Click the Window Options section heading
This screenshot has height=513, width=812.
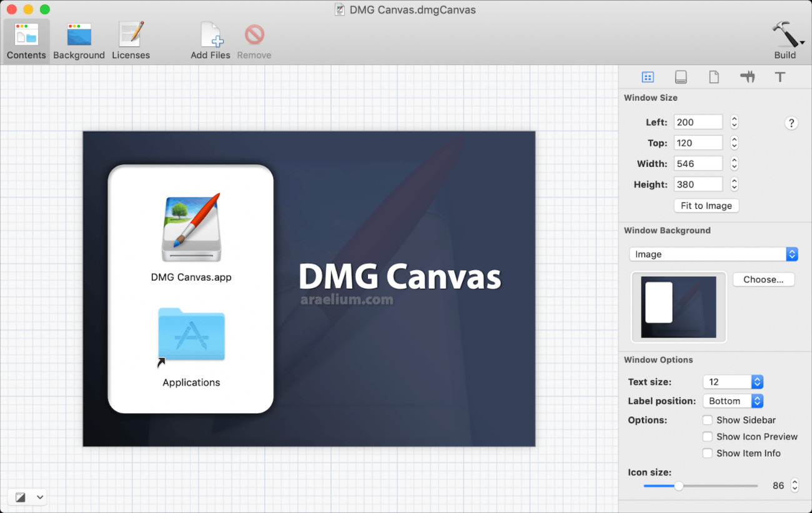coord(658,360)
